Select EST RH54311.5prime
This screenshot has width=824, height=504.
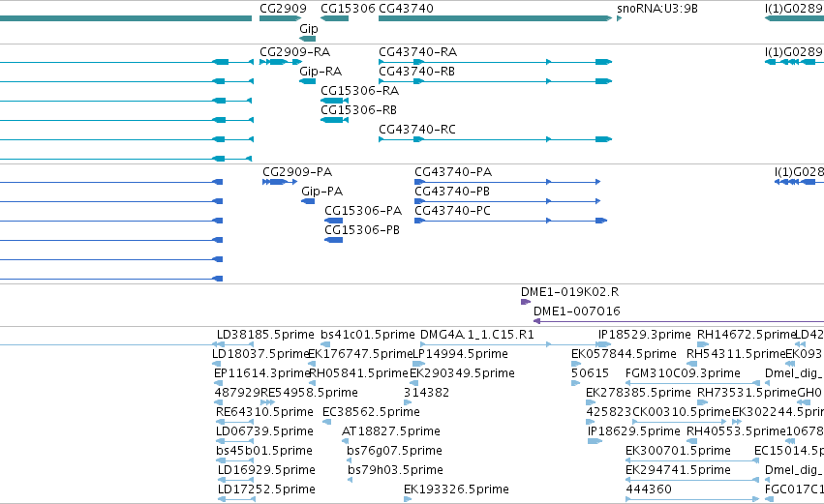736,354
